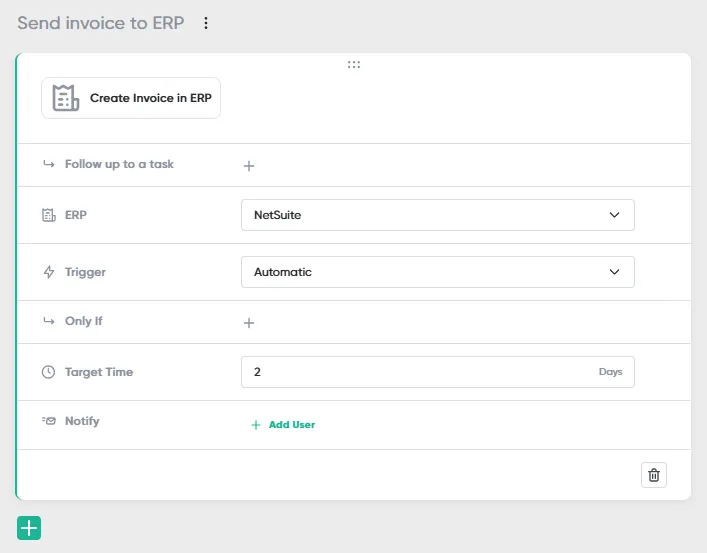Add a follow up task with the plus icon
707x553 pixels.
pos(249,166)
